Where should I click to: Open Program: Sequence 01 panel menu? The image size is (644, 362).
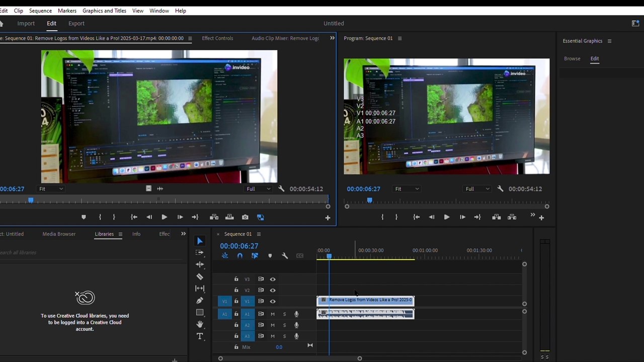coord(399,38)
